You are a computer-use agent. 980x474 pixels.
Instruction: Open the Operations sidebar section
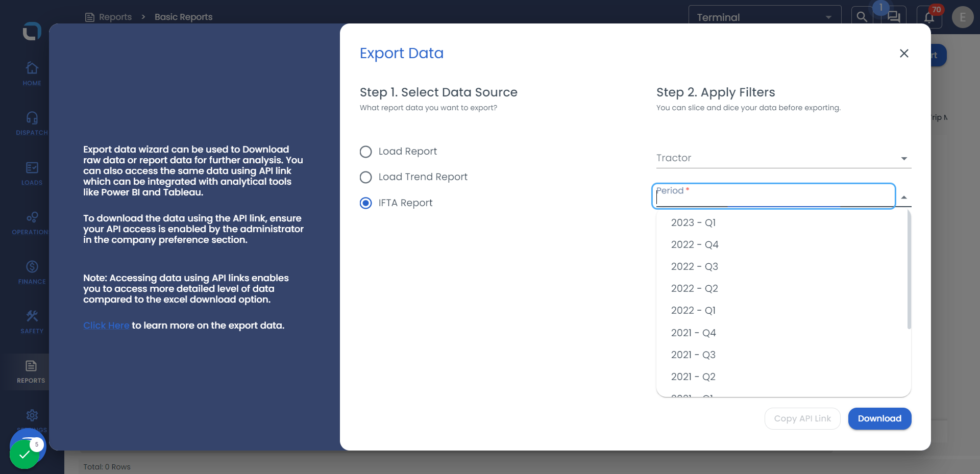point(32,222)
